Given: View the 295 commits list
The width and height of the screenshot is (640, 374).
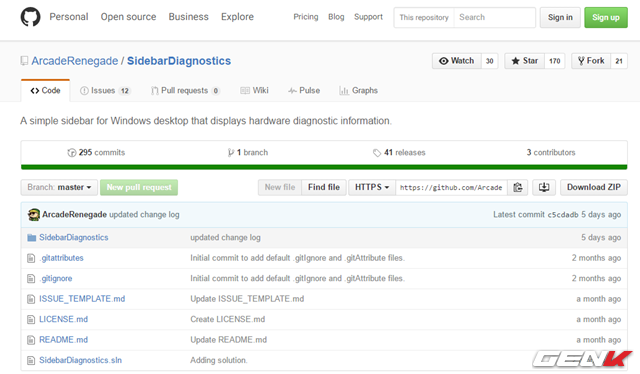Looking at the screenshot, I should (x=96, y=153).
